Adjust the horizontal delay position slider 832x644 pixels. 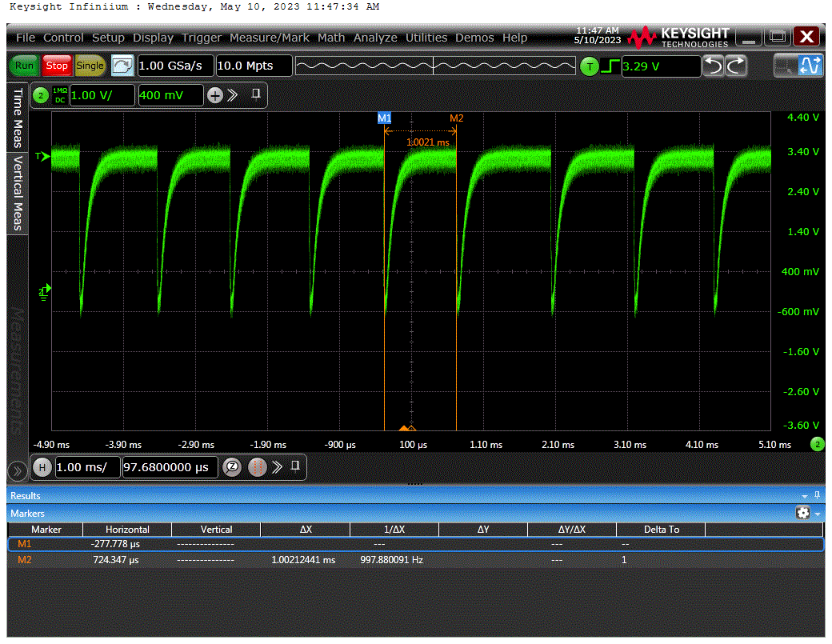tap(434, 66)
